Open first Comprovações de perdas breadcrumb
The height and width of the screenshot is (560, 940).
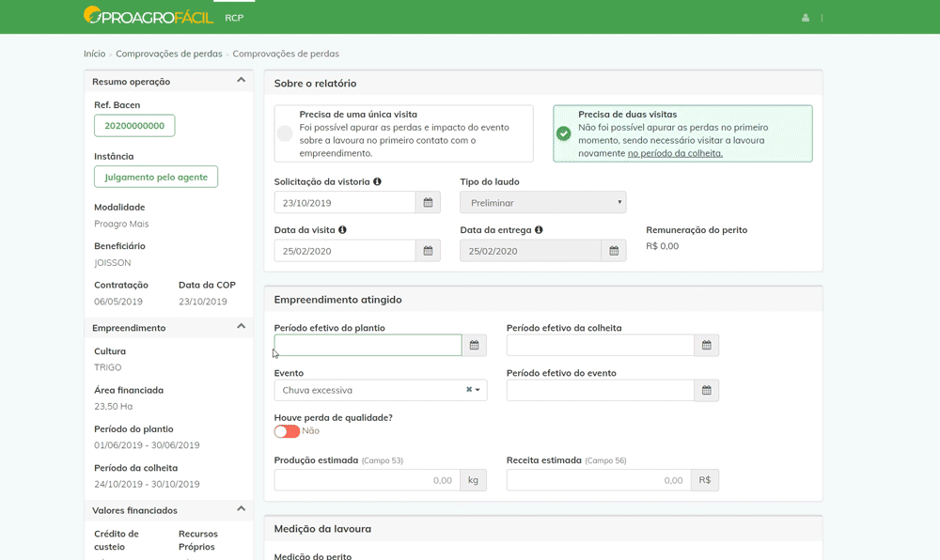(x=169, y=54)
